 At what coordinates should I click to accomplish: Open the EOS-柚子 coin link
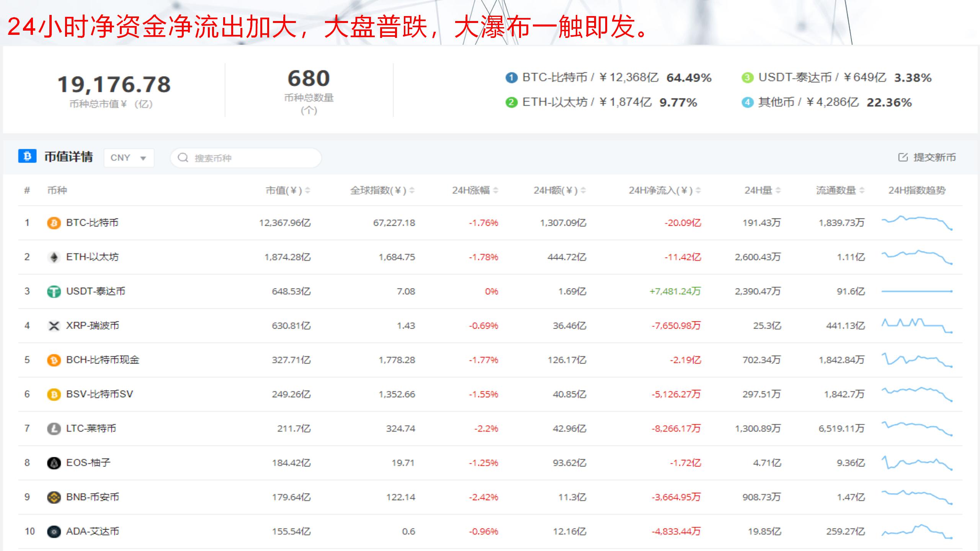click(x=88, y=463)
